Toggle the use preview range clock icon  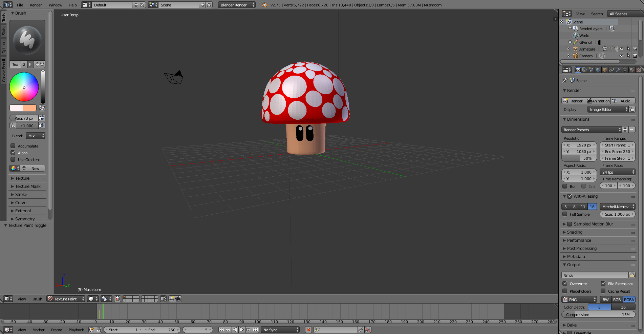coord(92,330)
